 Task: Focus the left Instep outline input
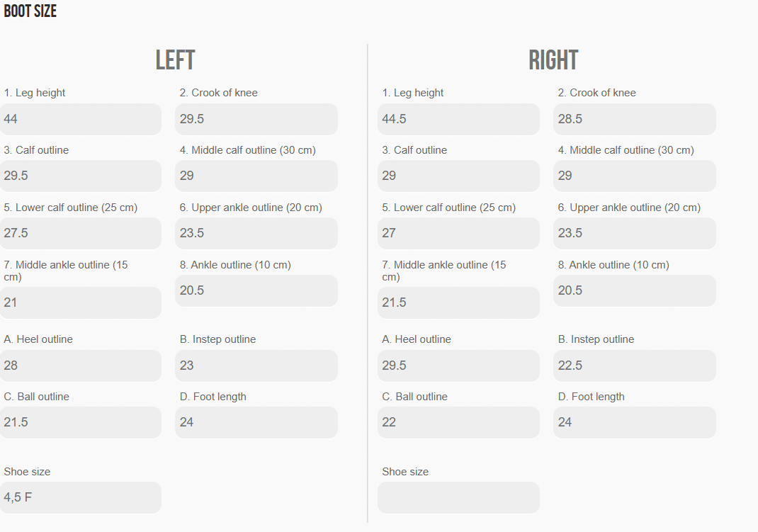coord(256,366)
